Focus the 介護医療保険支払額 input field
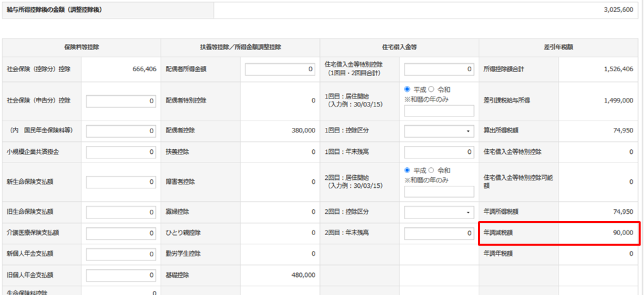Screen dimensions: 644x295 tap(121, 233)
